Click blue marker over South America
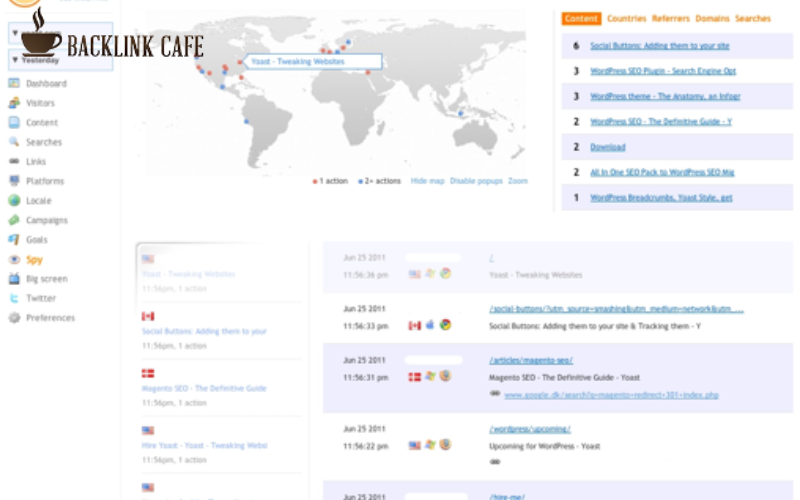The height and width of the screenshot is (500, 800). (x=246, y=121)
